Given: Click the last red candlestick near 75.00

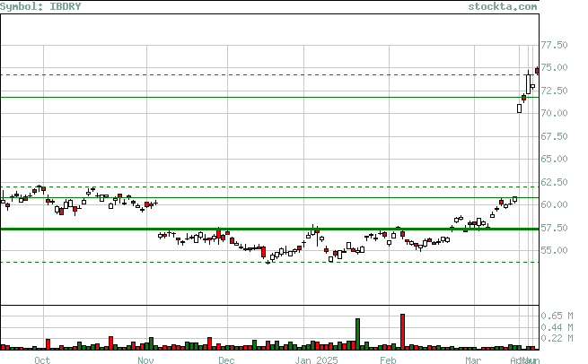Looking at the screenshot, I should (x=538, y=71).
